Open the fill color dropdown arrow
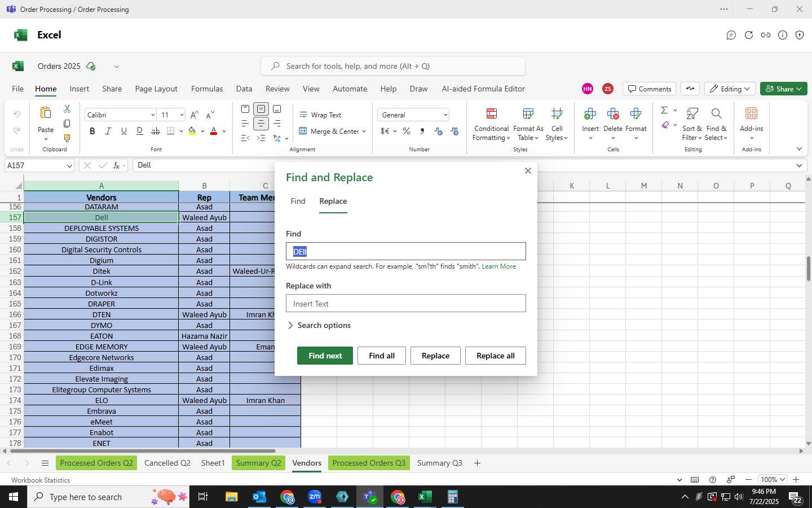 point(202,132)
